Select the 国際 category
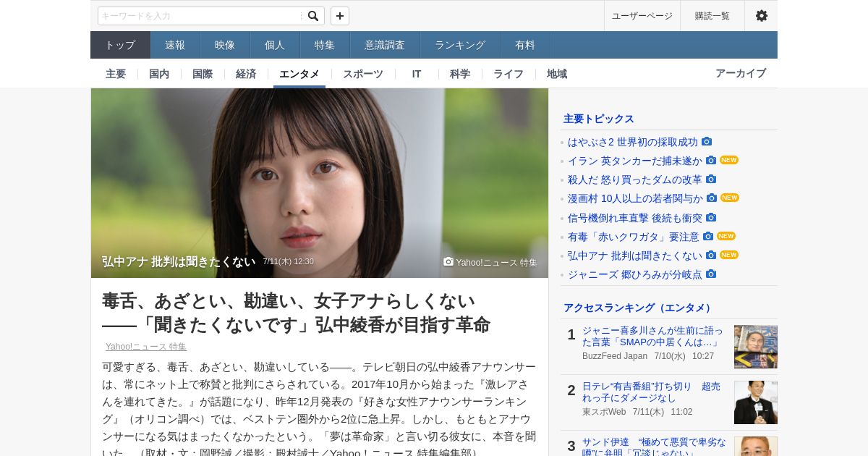The width and height of the screenshot is (868, 456). pos(203,74)
